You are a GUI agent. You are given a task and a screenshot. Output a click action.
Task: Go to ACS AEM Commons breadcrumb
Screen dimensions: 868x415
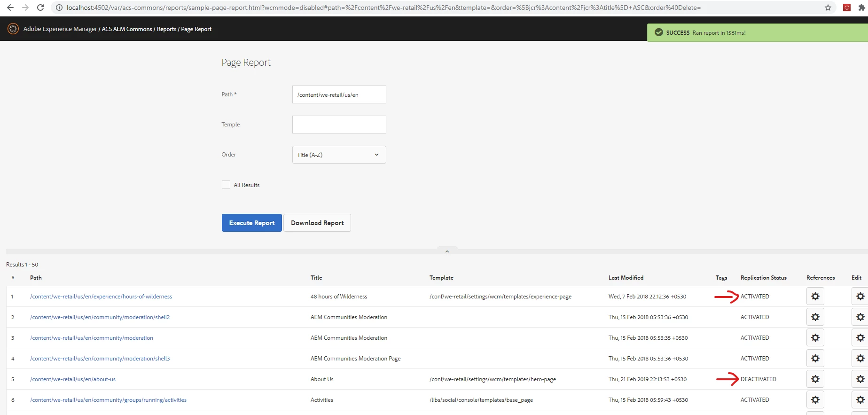coord(127,29)
